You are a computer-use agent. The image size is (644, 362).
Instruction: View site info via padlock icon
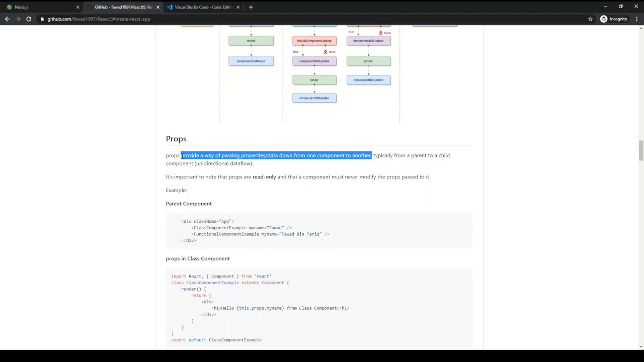point(42,19)
